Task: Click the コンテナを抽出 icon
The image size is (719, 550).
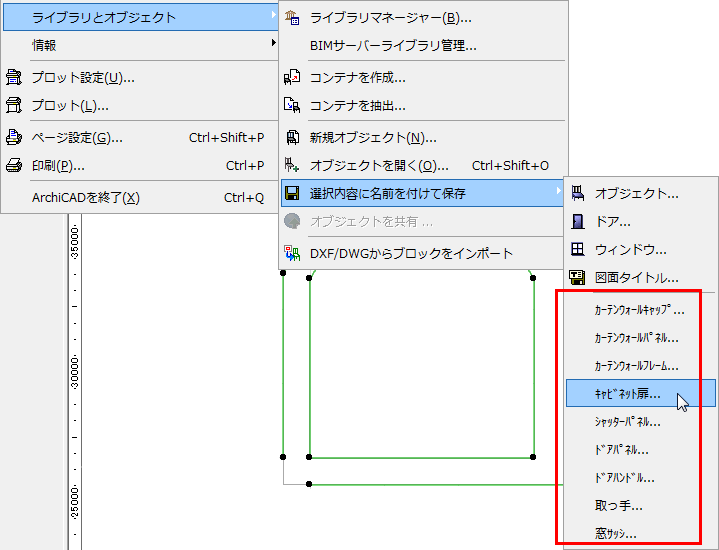Action: point(292,106)
